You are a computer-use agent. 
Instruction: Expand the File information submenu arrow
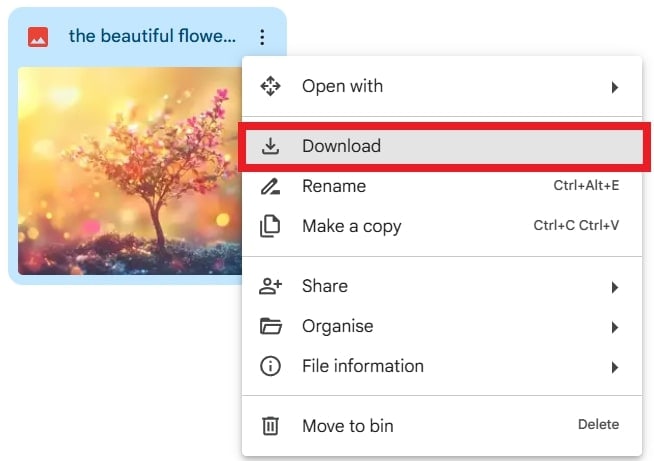pos(615,367)
